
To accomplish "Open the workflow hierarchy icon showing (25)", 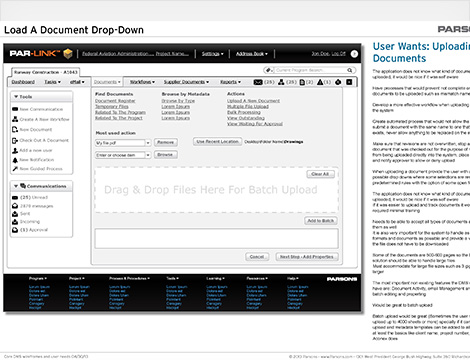I will [x=281, y=82].
